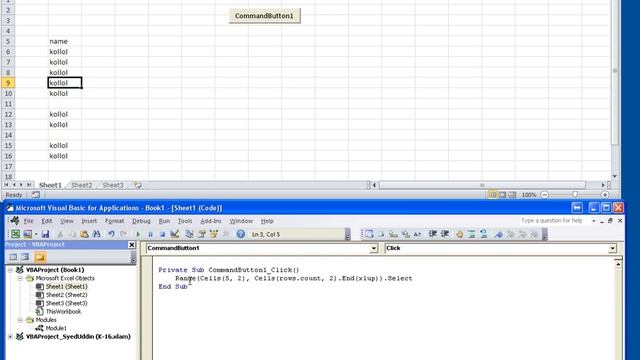This screenshot has height=360, width=640.
Task: Undo the last edit in VBA editor
Action: click(111, 234)
